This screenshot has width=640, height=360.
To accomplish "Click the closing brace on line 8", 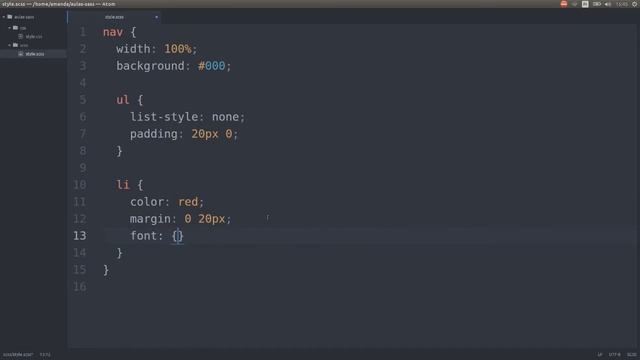I will [x=120, y=151].
